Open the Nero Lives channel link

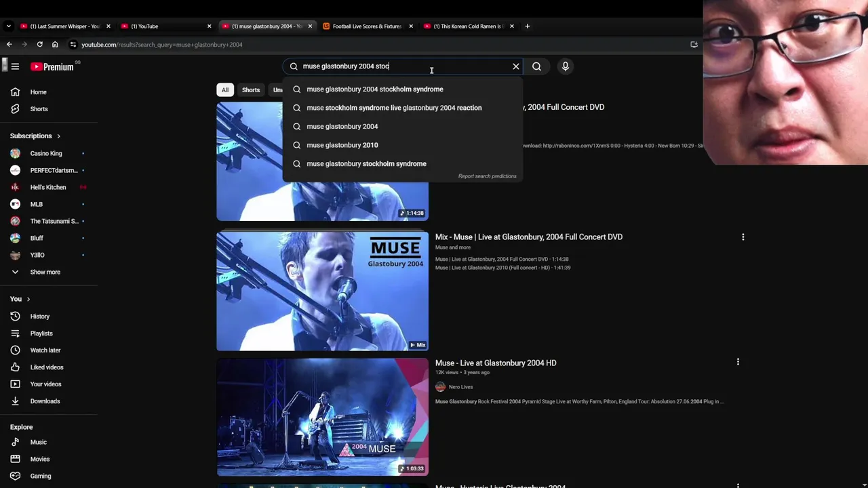tap(460, 387)
